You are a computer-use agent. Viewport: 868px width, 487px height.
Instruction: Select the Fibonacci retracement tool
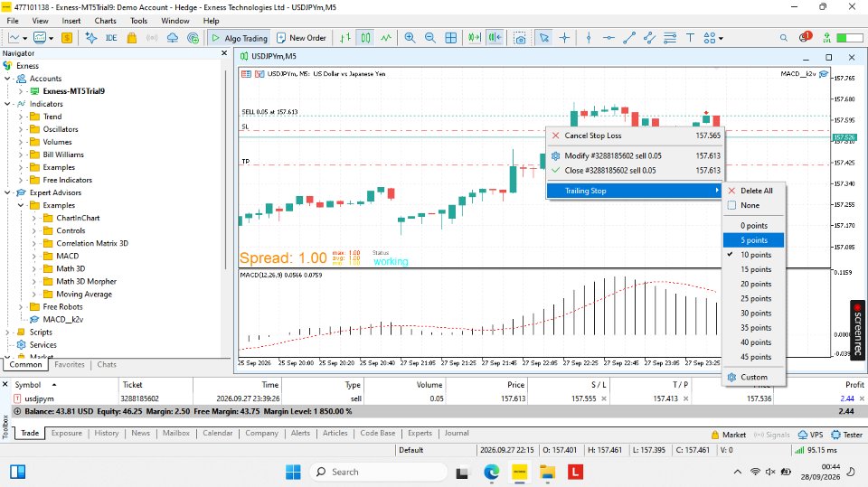point(670,38)
